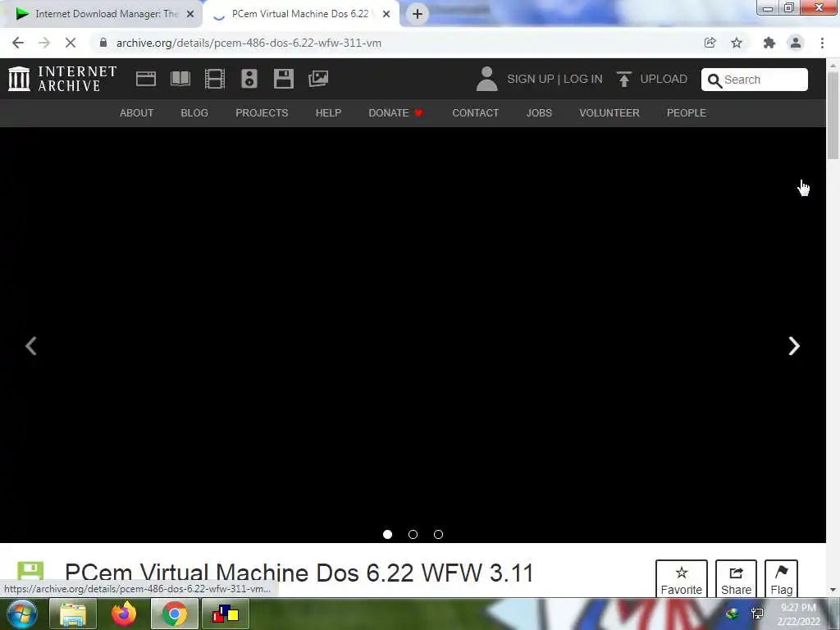The height and width of the screenshot is (630, 840).
Task: Open the VOLUNTEER menu link
Action: click(609, 113)
